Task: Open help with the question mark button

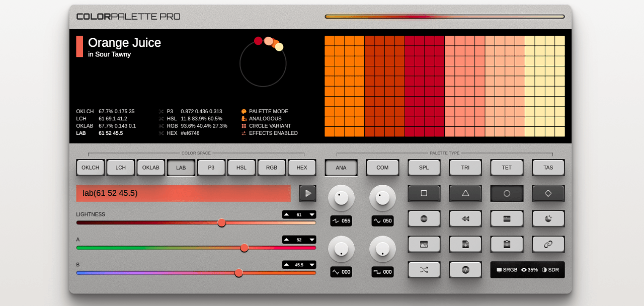Action: (465, 270)
